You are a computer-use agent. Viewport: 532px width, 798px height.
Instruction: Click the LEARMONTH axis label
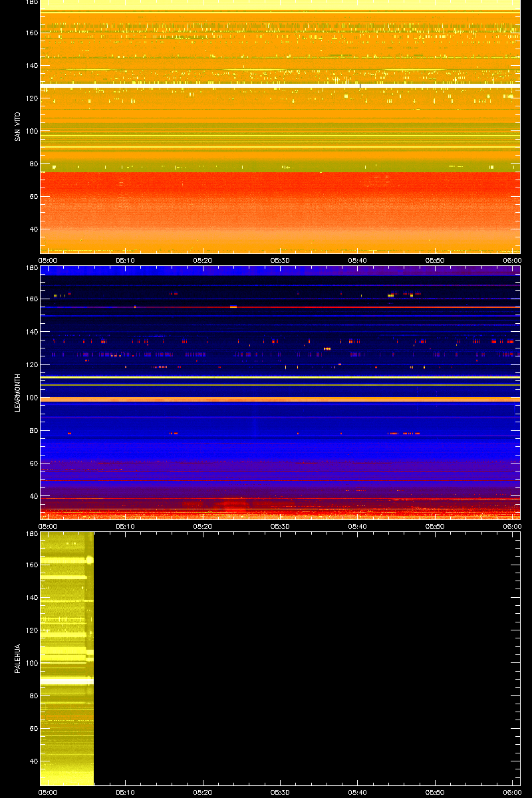click(17, 392)
